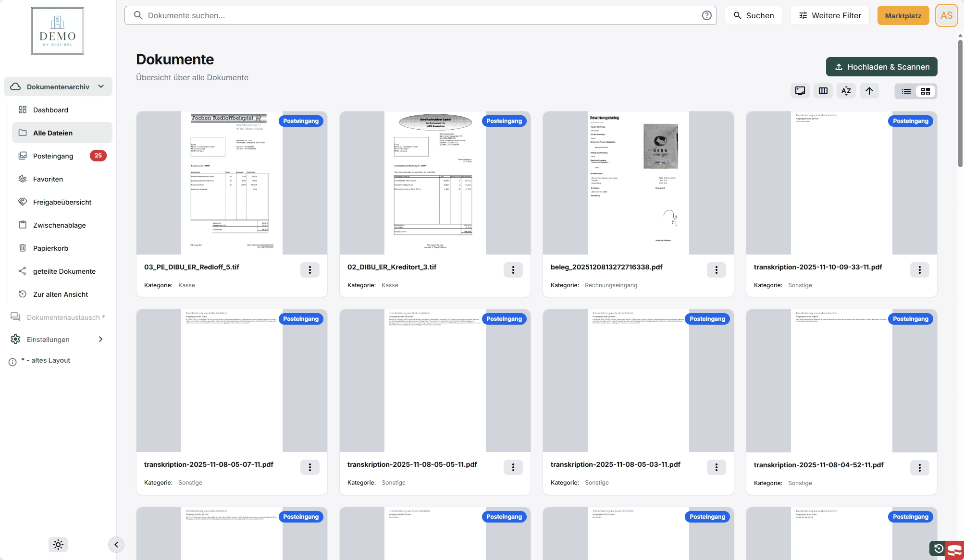Collapse the sidebar with the arrow button
The height and width of the screenshot is (560, 964).
pos(116,545)
